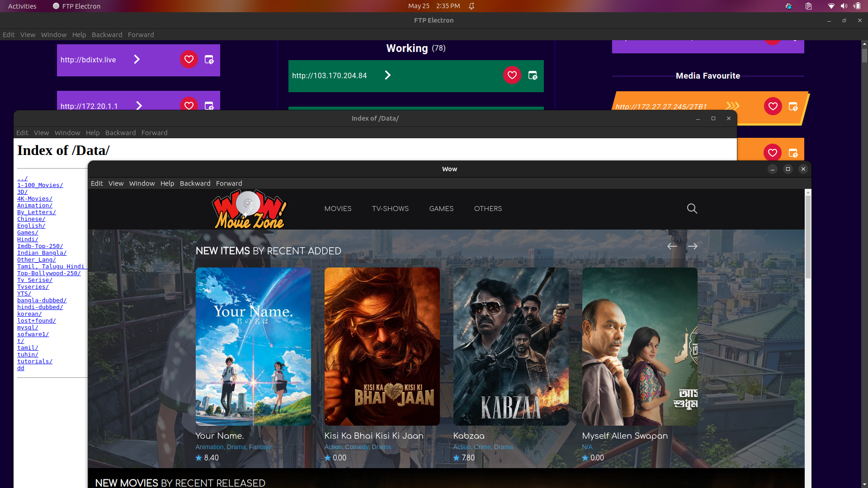Open Backward menu in Wow window

(195, 183)
